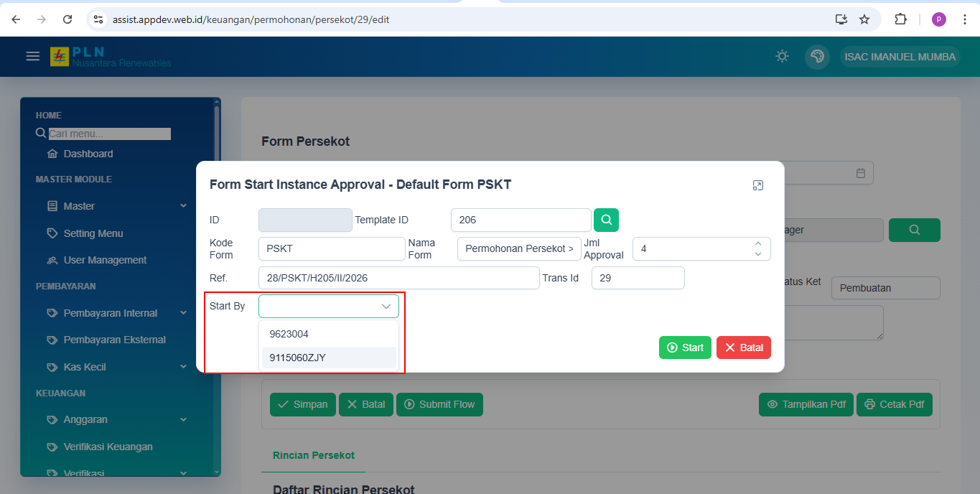980x494 pixels.
Task: Click the Kode Form field PSKT
Action: pyautogui.click(x=332, y=248)
